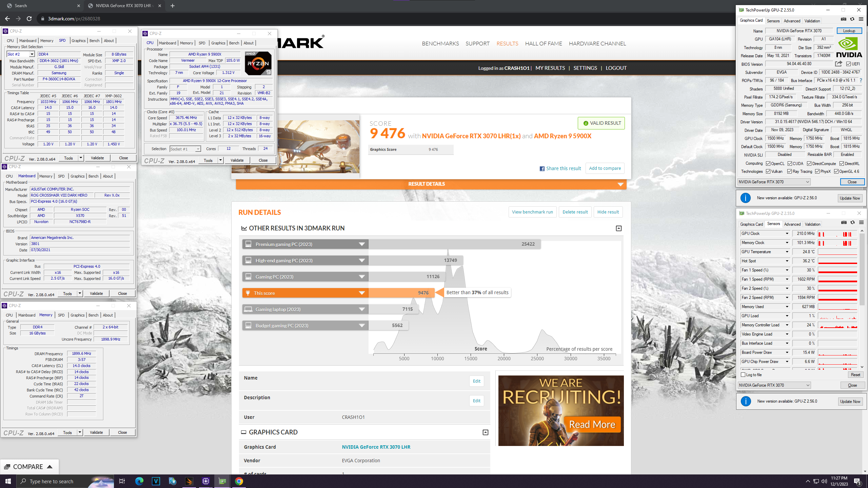Toggle the DirectCompute checkbox
The width and height of the screenshot is (868, 488).
tap(809, 164)
